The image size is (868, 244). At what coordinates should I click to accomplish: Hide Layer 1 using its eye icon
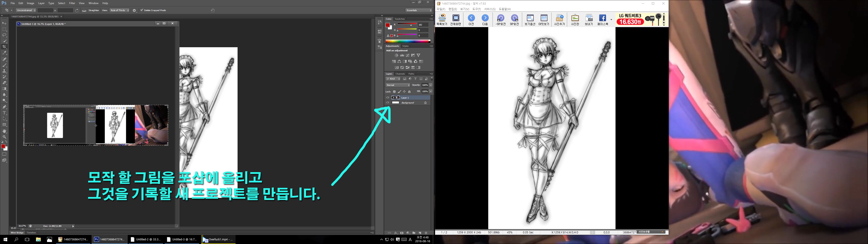point(387,98)
